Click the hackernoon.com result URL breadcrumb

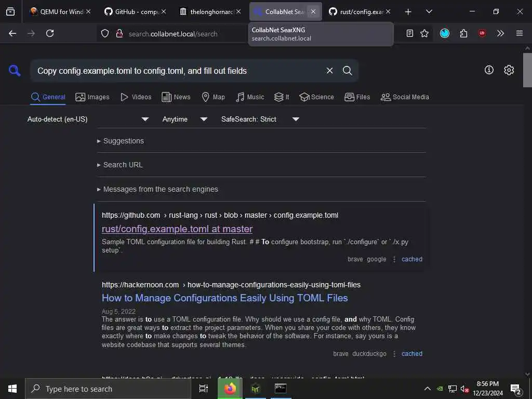(231, 285)
